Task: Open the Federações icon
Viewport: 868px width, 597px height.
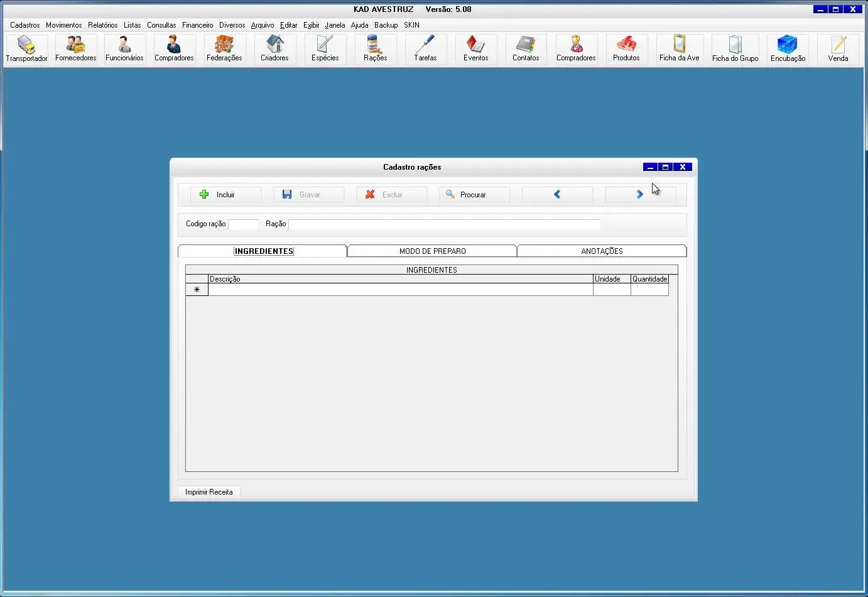Action: 224,49
